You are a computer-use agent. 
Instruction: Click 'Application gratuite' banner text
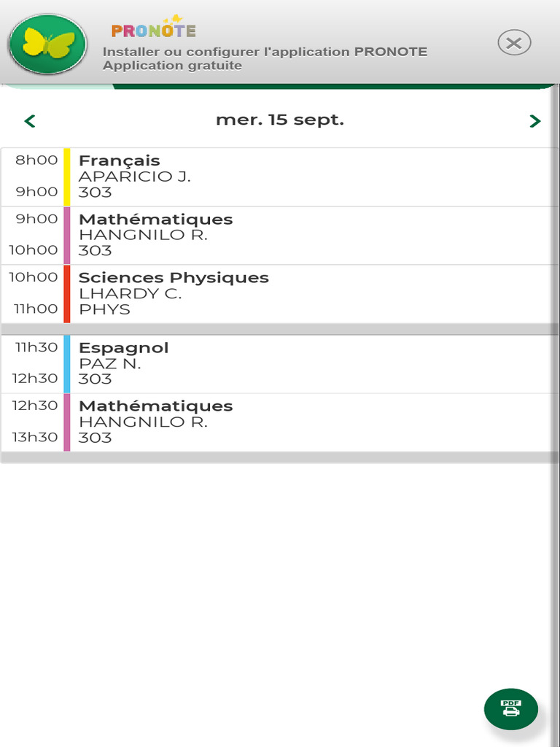[172, 66]
